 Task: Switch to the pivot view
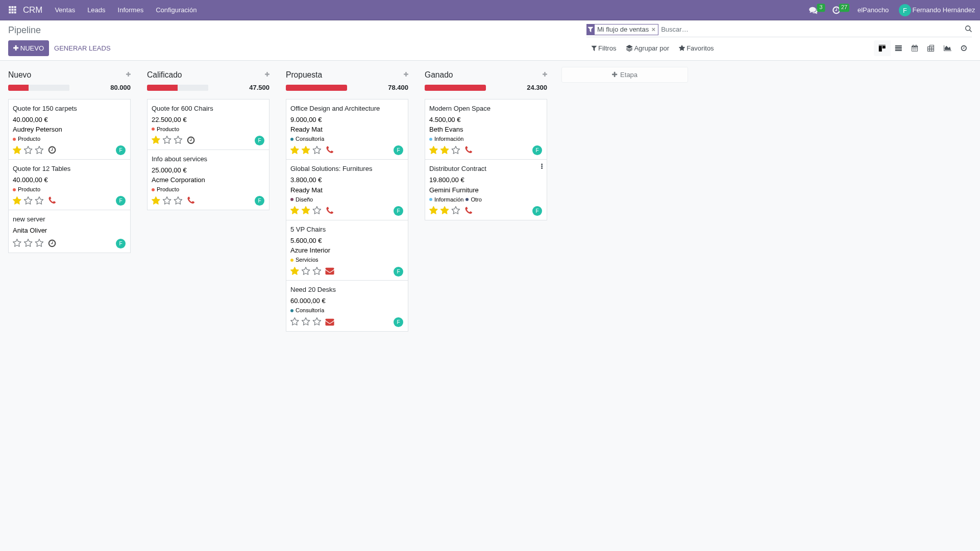pos(930,48)
